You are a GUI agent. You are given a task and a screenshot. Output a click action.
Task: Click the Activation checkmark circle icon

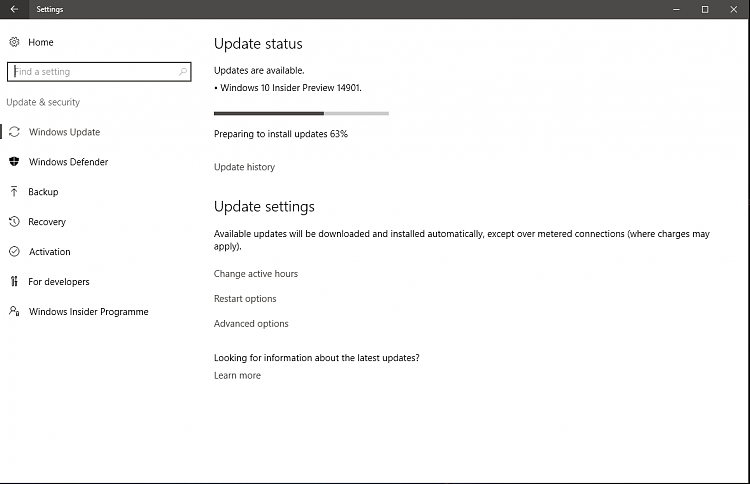(x=14, y=252)
